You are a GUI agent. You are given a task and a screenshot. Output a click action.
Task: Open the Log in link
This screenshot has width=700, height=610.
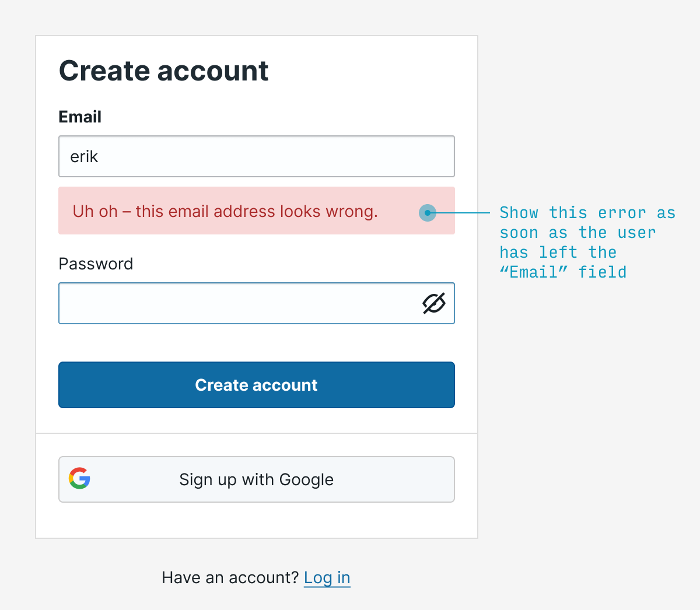click(327, 577)
